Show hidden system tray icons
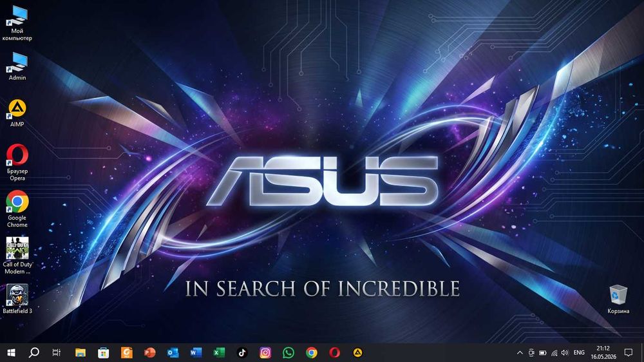This screenshot has width=644, height=362. pos(520,352)
